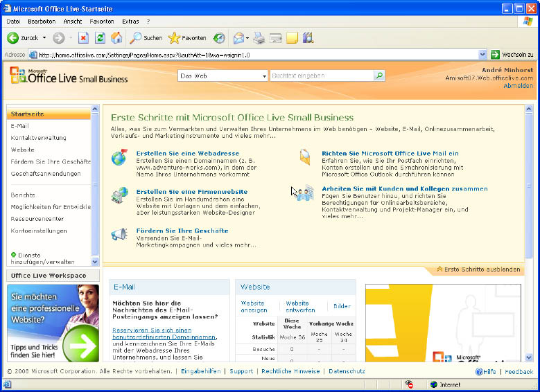
Task: Open the address bar dropdown arrow
Action: coord(482,55)
